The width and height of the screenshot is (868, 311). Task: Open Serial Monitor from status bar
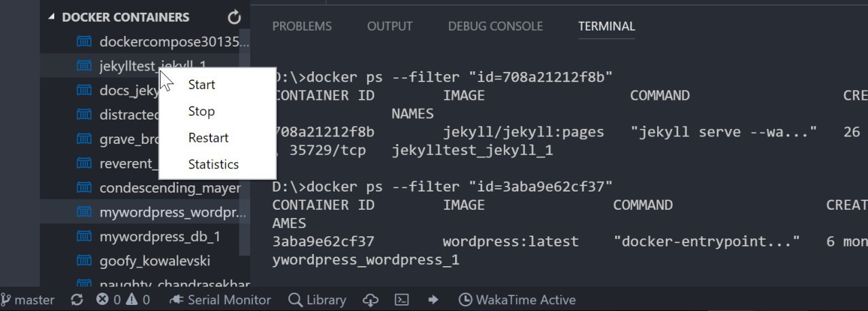click(220, 299)
